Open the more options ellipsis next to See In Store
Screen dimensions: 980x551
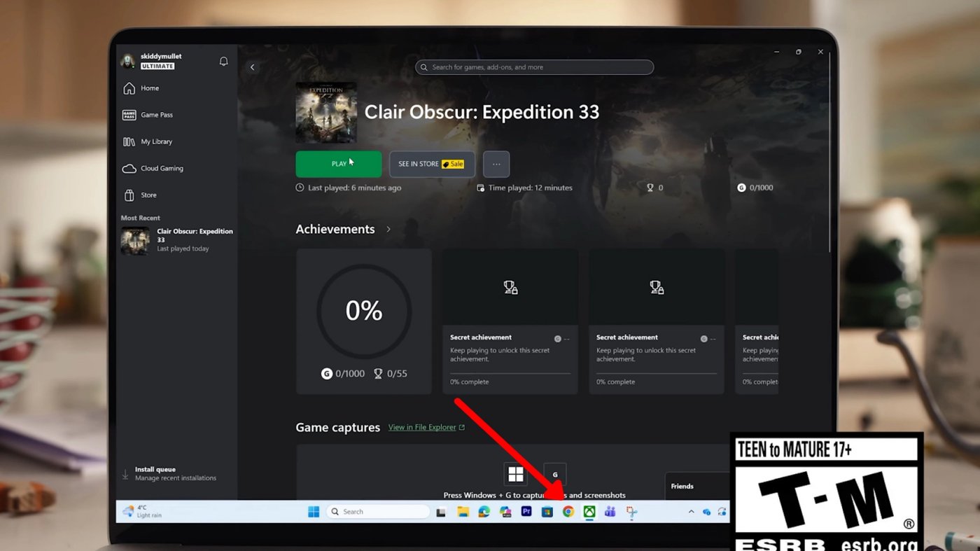click(496, 163)
